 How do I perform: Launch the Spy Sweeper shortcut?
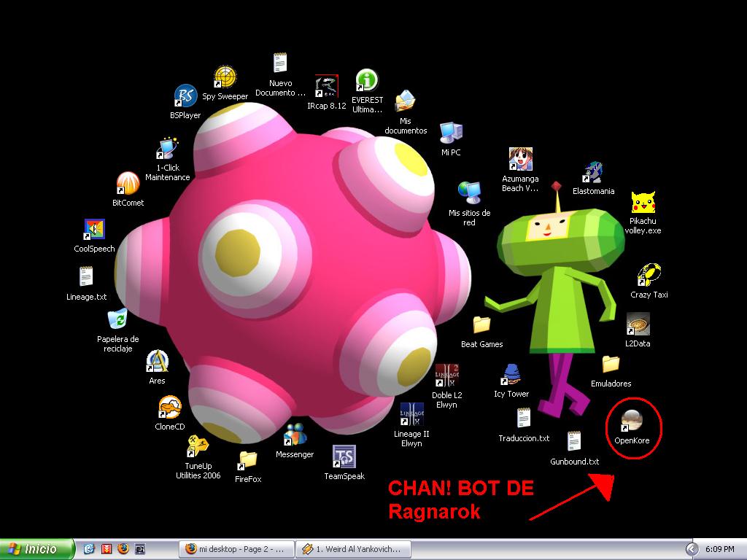225,77
